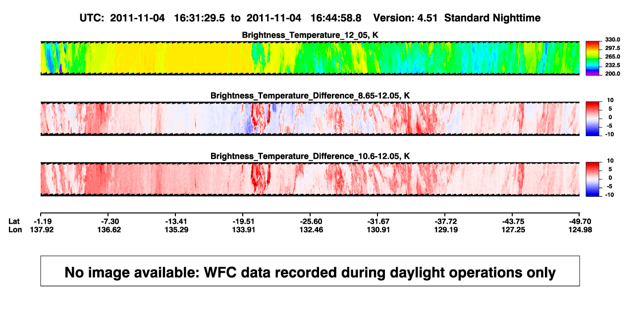Viewport: 644px width, 330px height.
Task: Click longitude value 127.25
Action: click(x=514, y=230)
